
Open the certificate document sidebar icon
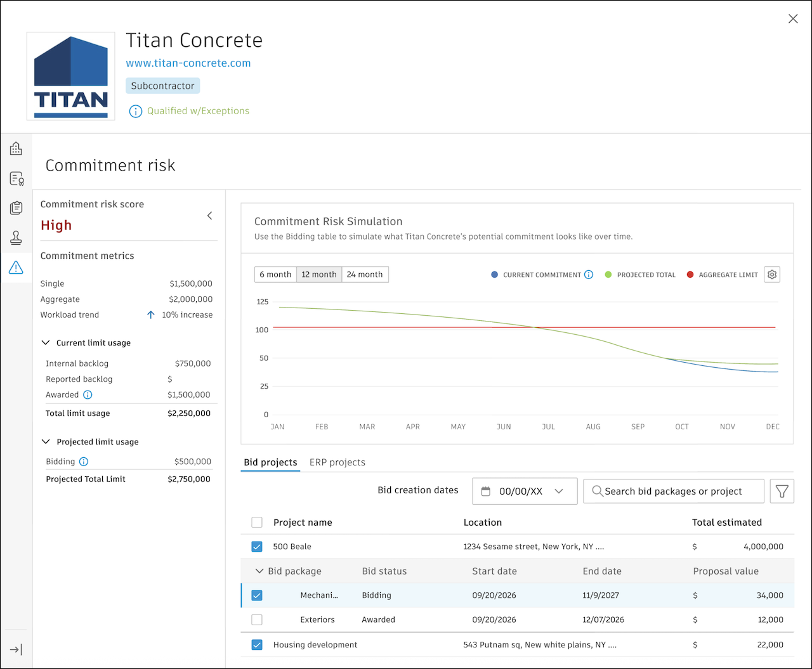[16, 179]
